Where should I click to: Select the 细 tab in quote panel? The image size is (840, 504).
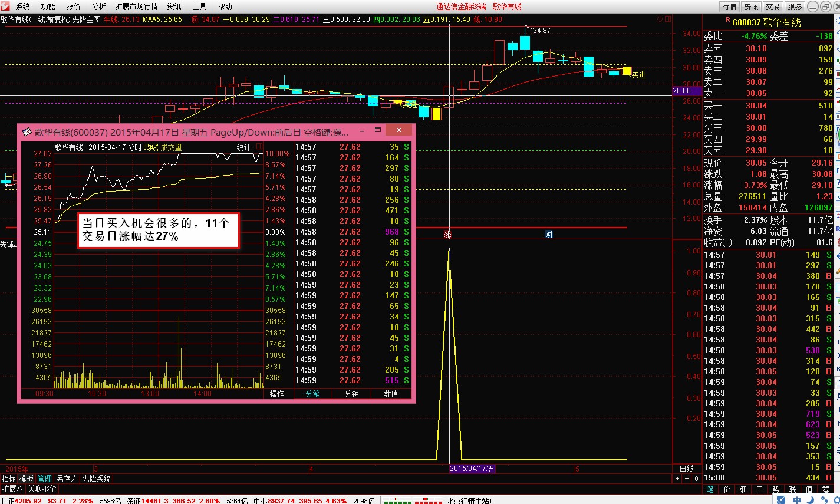click(x=743, y=489)
